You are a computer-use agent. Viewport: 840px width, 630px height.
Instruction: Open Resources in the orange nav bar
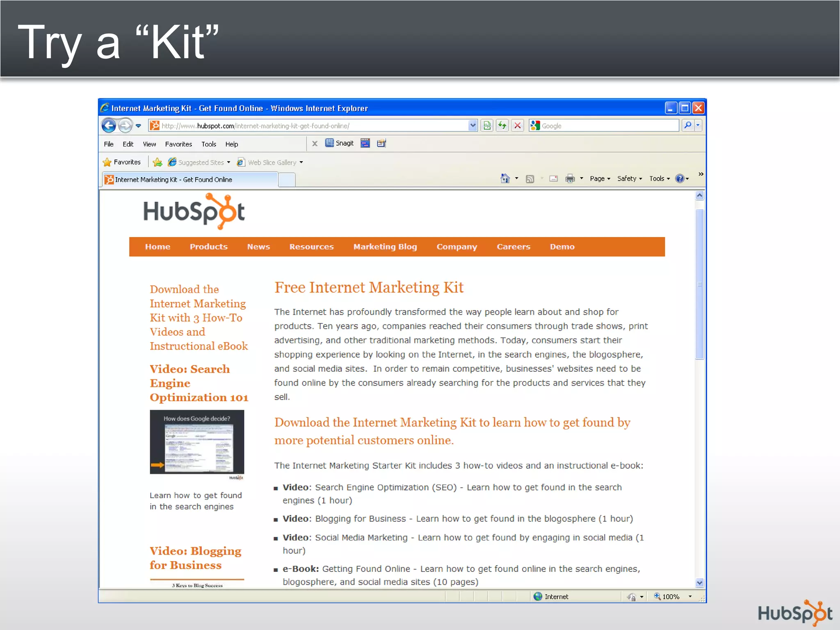311,247
